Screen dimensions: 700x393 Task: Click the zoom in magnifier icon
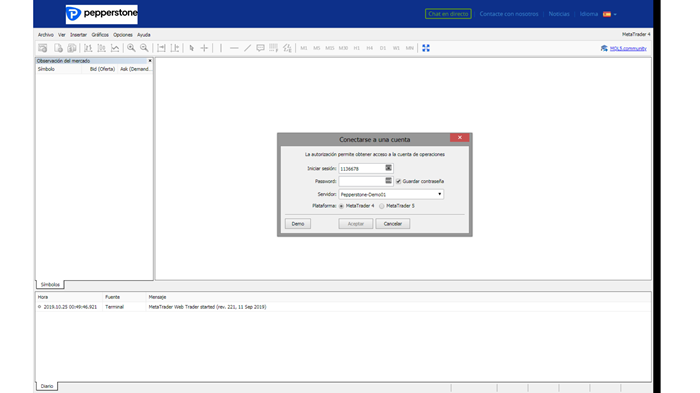(x=131, y=48)
